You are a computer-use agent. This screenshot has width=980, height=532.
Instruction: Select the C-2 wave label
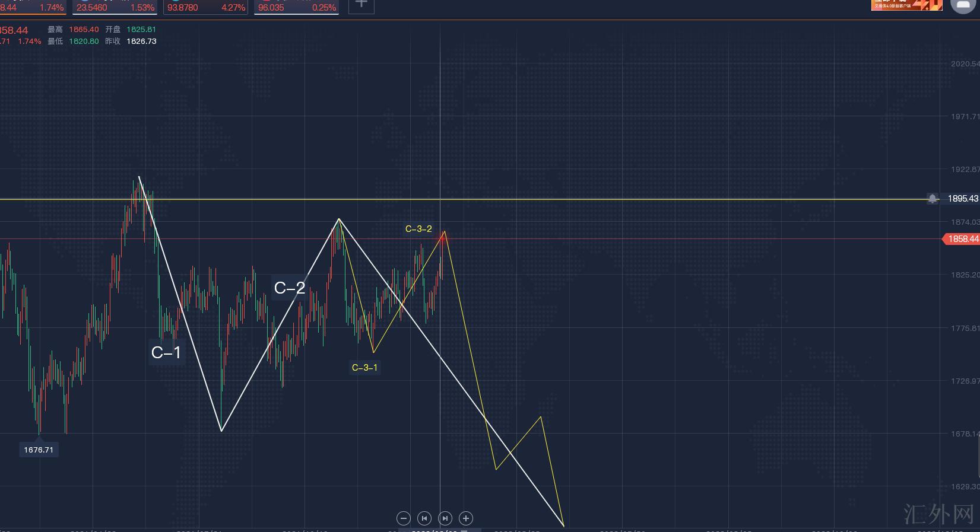coord(290,288)
